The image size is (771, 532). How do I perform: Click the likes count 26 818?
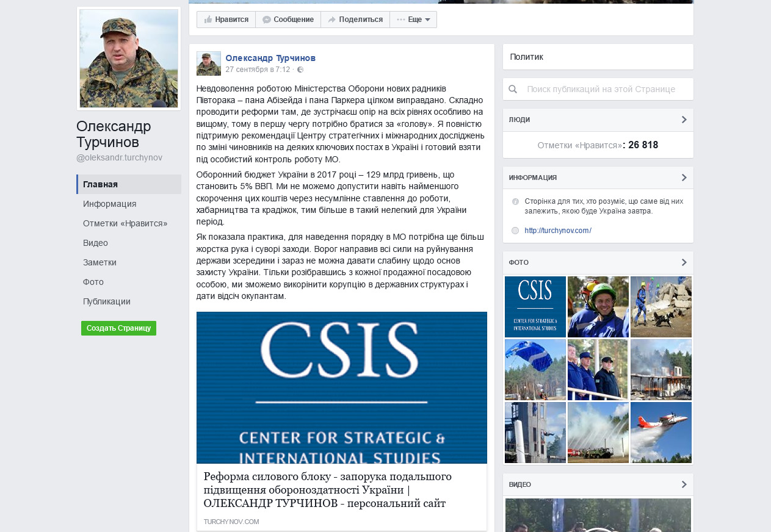coord(643,145)
